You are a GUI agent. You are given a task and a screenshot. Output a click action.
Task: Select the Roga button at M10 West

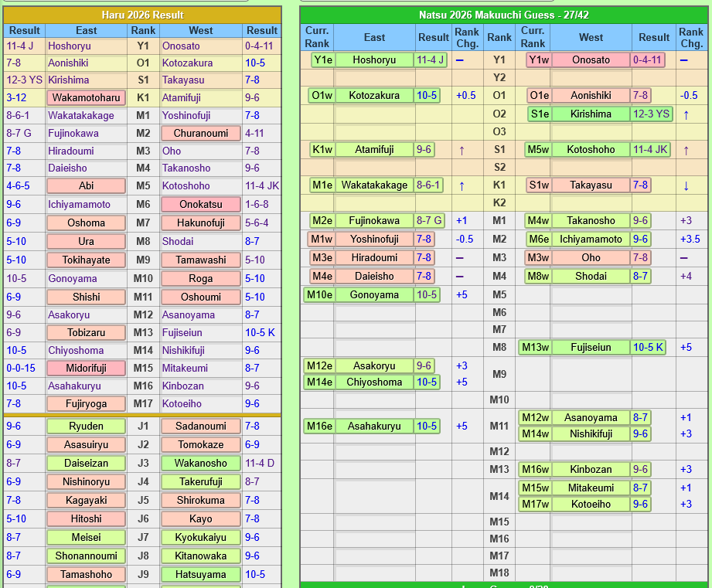pos(201,279)
